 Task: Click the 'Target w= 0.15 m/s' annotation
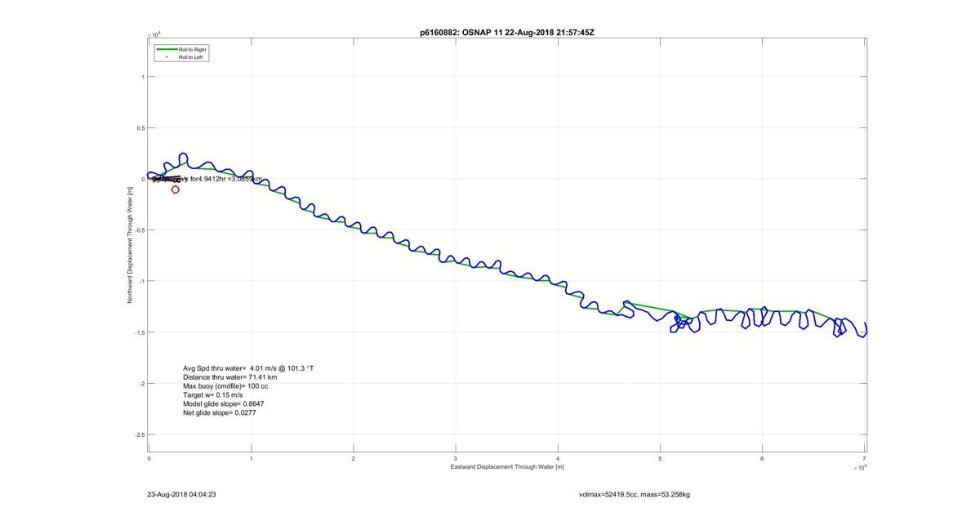pyautogui.click(x=213, y=395)
